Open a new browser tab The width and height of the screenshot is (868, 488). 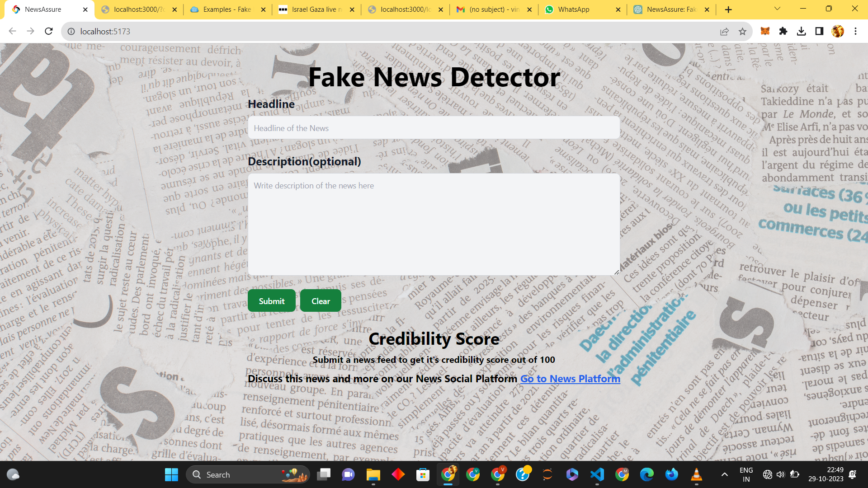[728, 9]
